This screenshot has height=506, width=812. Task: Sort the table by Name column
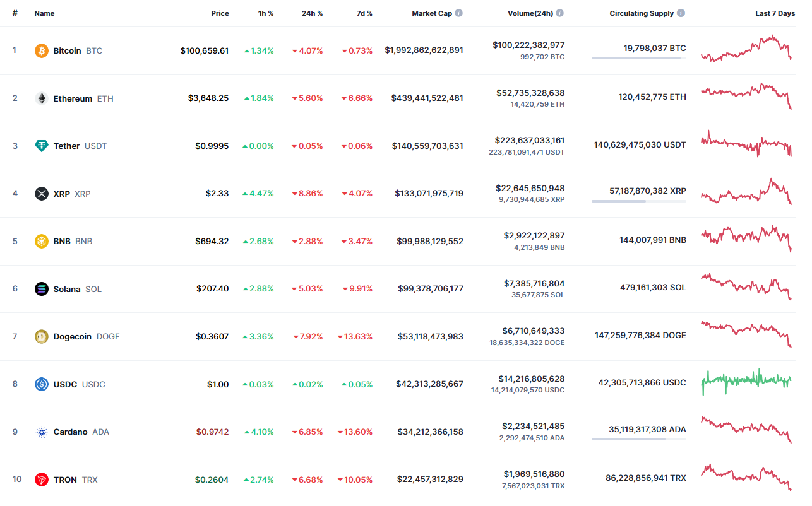[x=44, y=13]
